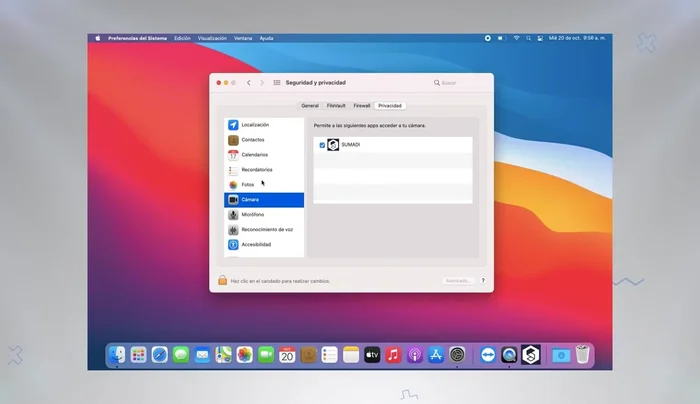Select the Micrófono privacy category

252,214
